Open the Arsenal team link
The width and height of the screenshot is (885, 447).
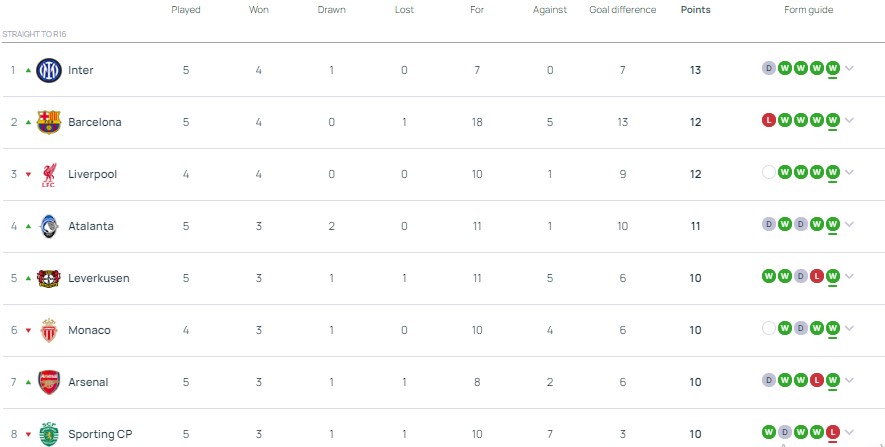pos(88,382)
